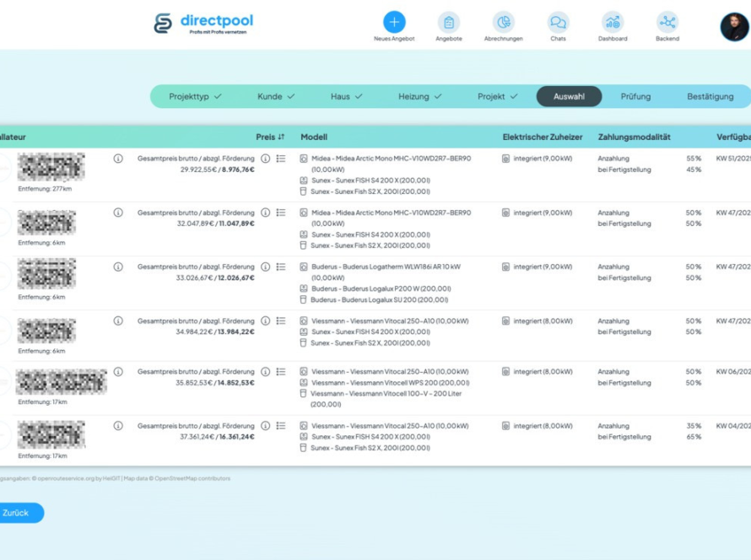This screenshot has width=751, height=560.
Task: Expand price breakdown list for 35.852,53€ offer
Action: 281,372
